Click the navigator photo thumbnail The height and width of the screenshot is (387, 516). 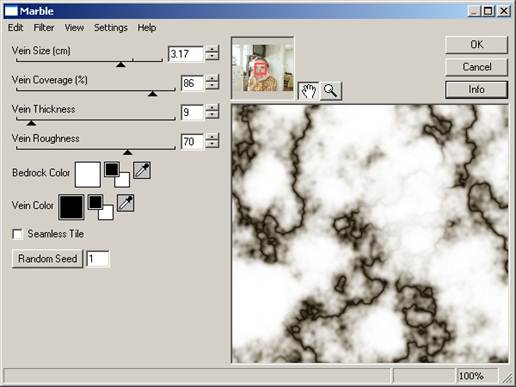(x=263, y=68)
